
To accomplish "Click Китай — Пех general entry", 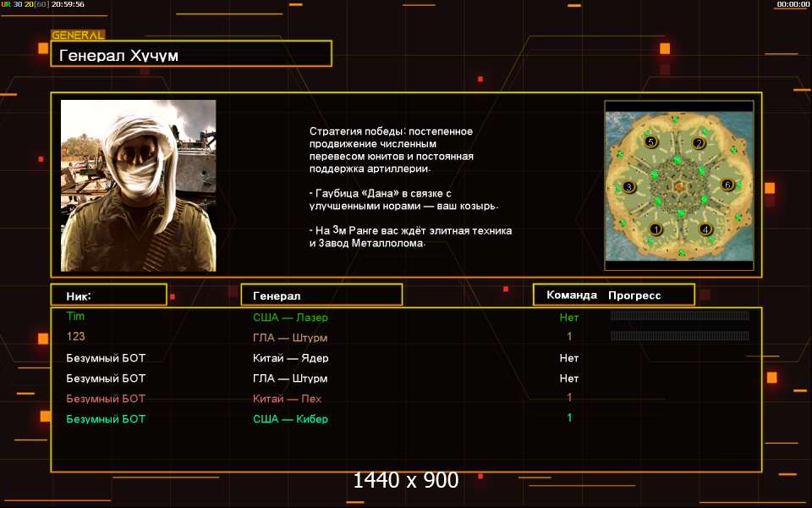I will (x=288, y=399).
